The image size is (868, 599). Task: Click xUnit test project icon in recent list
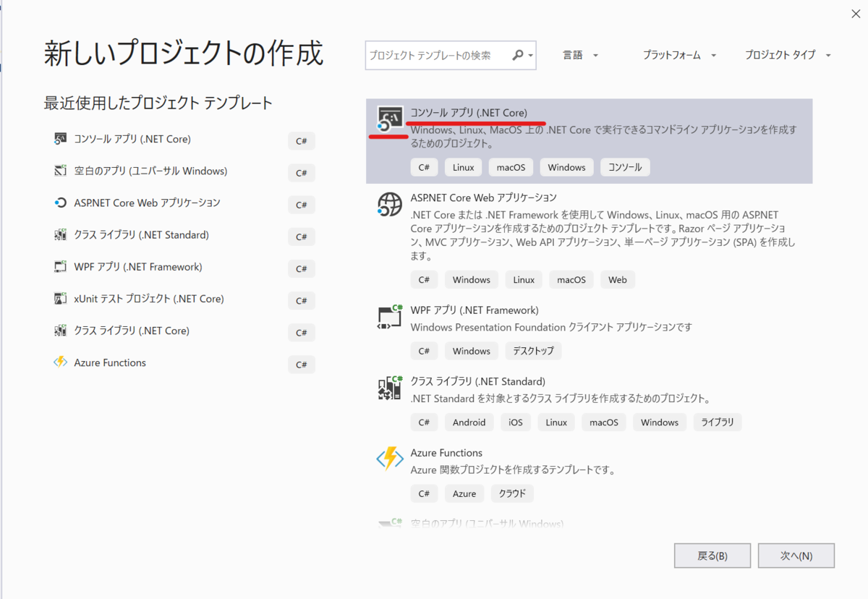[x=61, y=298]
